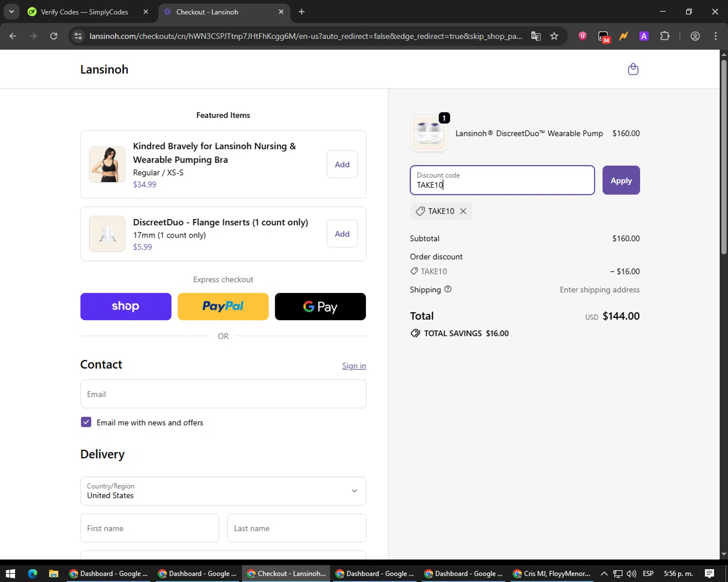
Task: Switch to Cris MJ taskbar window
Action: point(552,574)
